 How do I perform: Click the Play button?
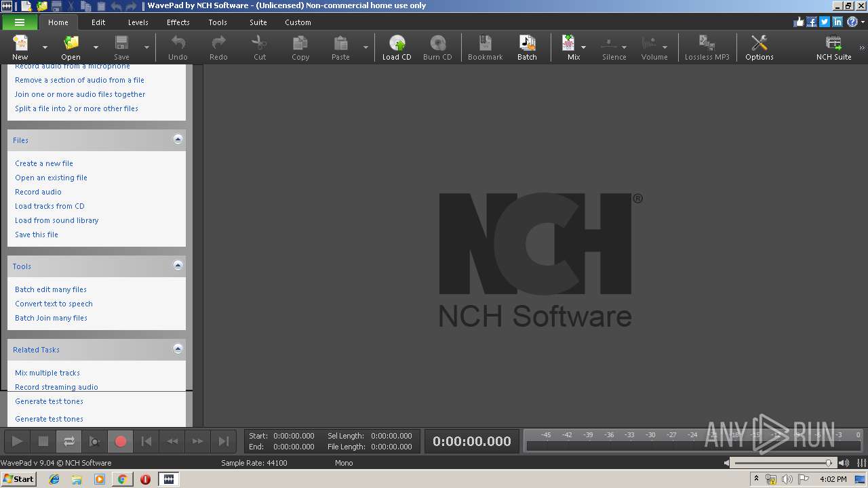pyautogui.click(x=18, y=441)
